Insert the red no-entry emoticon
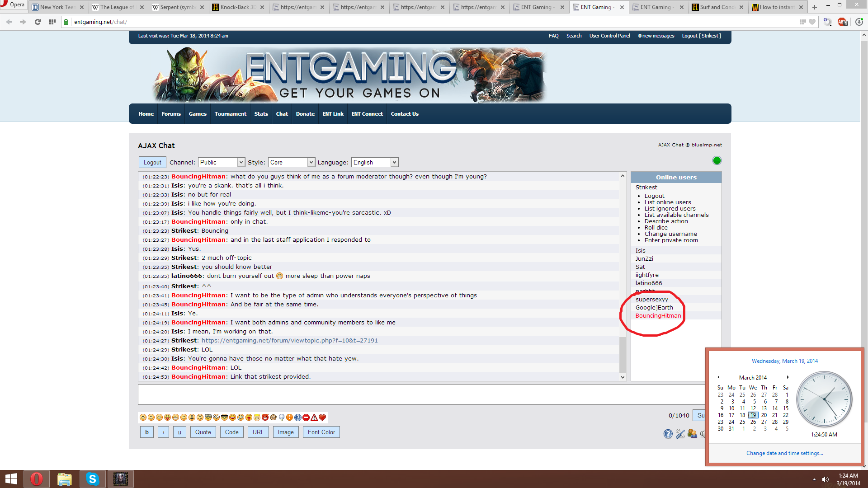 [306, 418]
